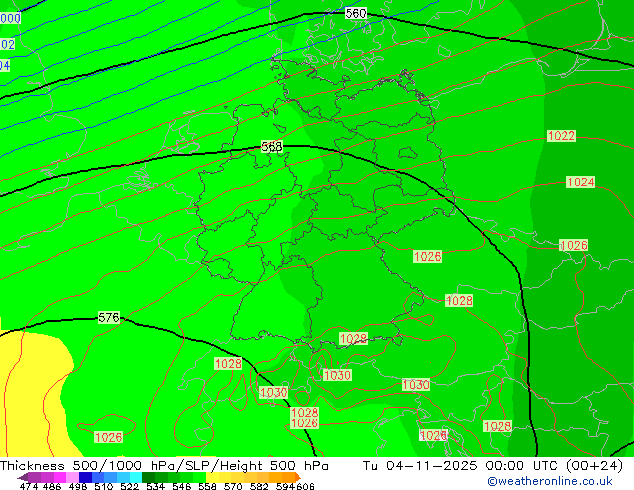Pick the bright magenta legend swatch
634x490 pixels.
[60, 477]
